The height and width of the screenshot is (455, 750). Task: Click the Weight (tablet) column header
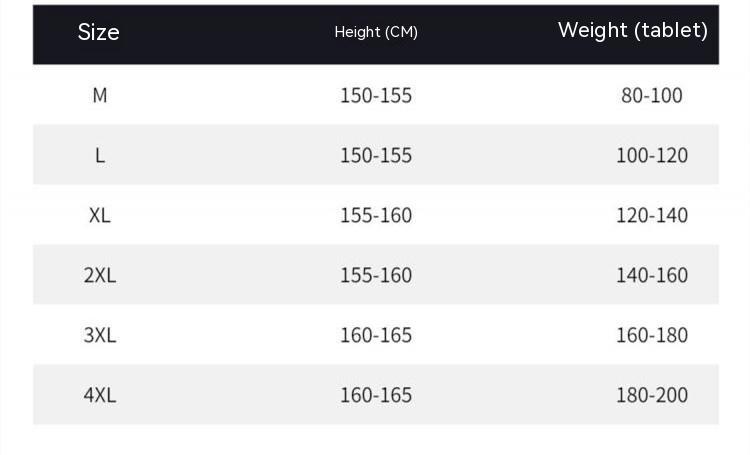[x=632, y=30]
